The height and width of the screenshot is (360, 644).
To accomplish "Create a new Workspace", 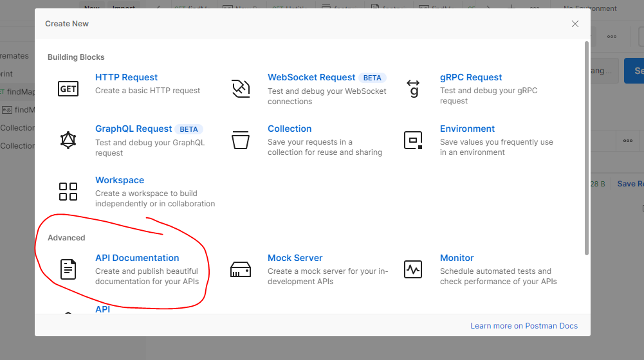I will 120,180.
